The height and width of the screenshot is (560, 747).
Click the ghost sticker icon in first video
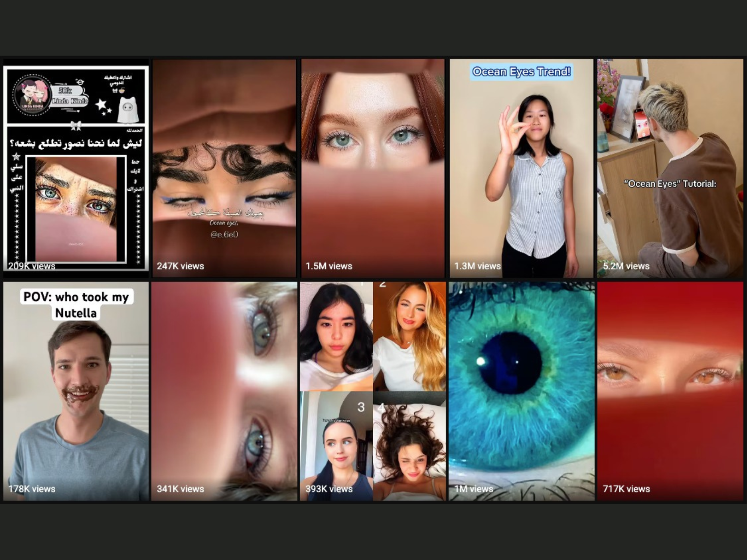(127, 109)
